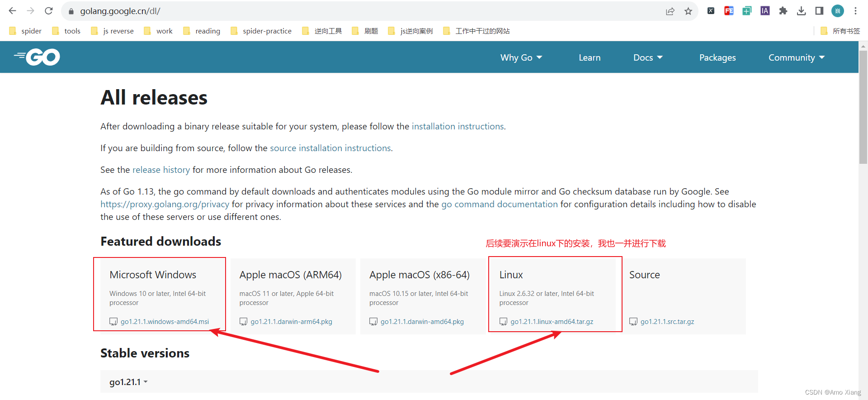Download go1.21.1.darwin-amd64.pkg
This screenshot has height=400, width=868.
[x=422, y=322]
